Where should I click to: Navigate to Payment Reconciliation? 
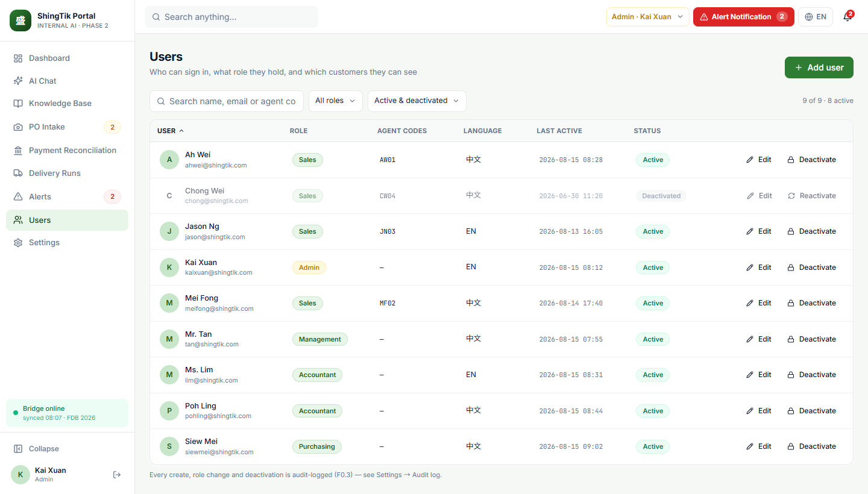click(x=67, y=151)
